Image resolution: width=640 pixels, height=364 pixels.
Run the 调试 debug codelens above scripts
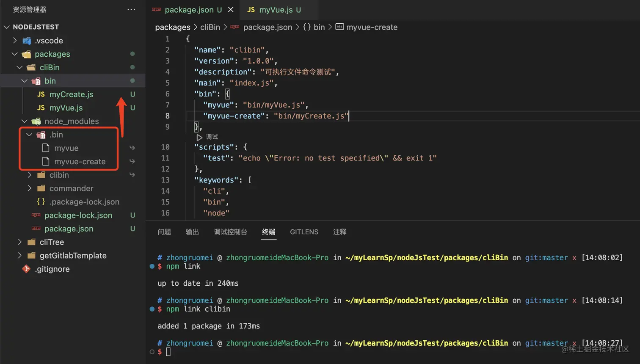point(207,137)
